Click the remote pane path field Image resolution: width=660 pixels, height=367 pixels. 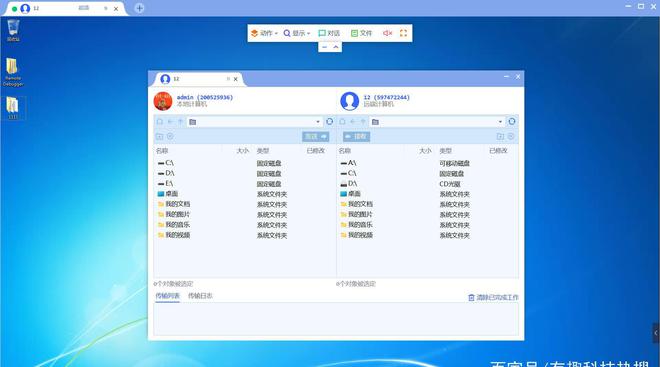point(437,122)
